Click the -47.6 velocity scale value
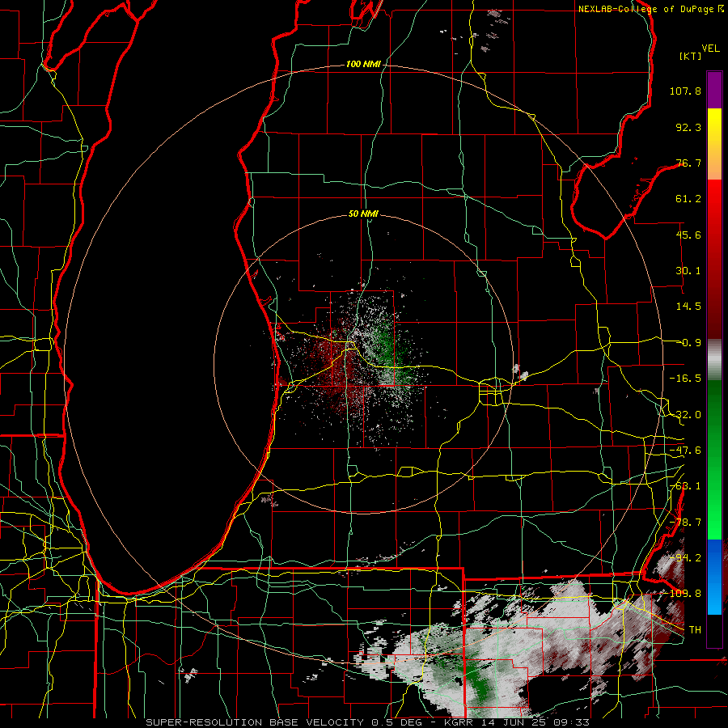This screenshot has width=728, height=728. click(x=685, y=451)
